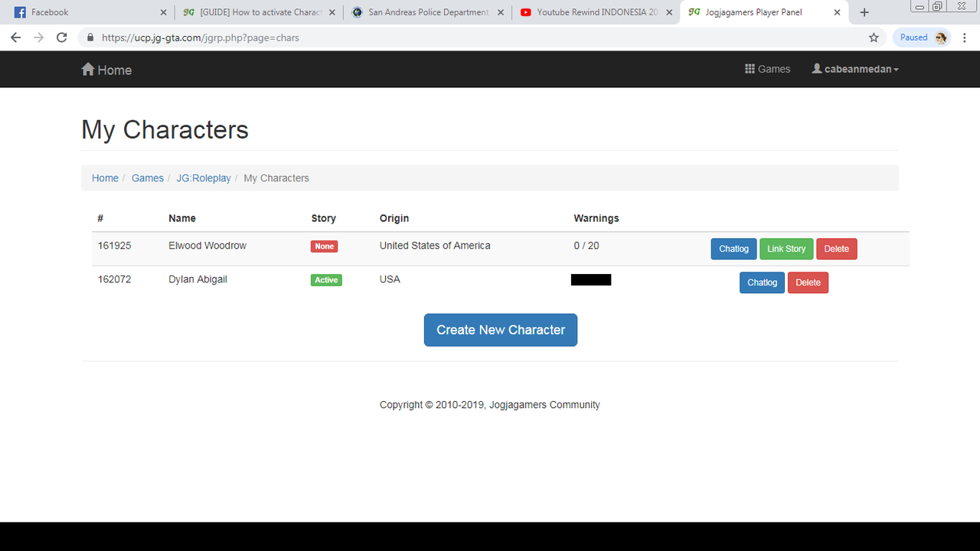This screenshot has height=551, width=980.
Task: Close the Jogjagamers Player Panel tab
Action: 837,12
